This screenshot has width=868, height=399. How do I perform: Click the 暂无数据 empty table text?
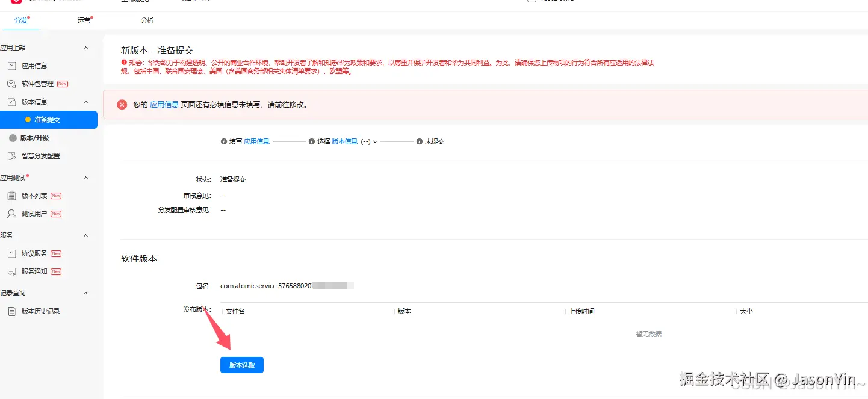[x=648, y=333]
